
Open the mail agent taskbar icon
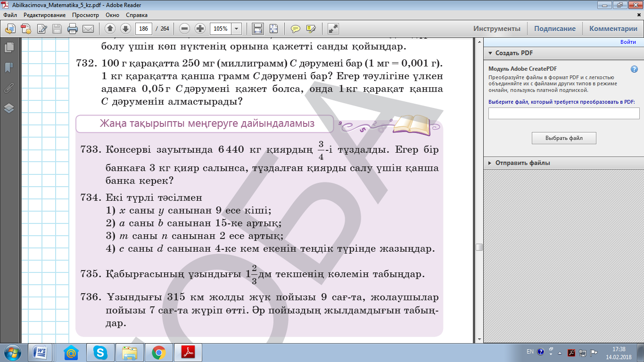point(71,352)
